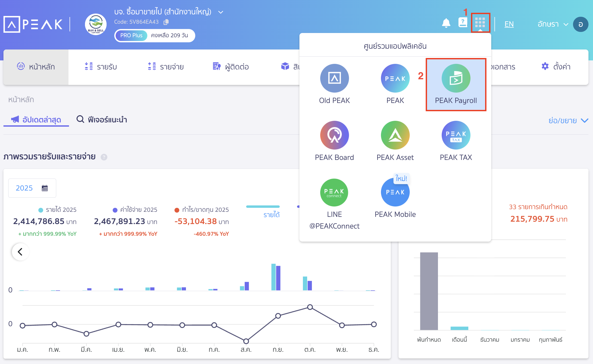Open the ตั้งค่า settings menu

(557, 67)
